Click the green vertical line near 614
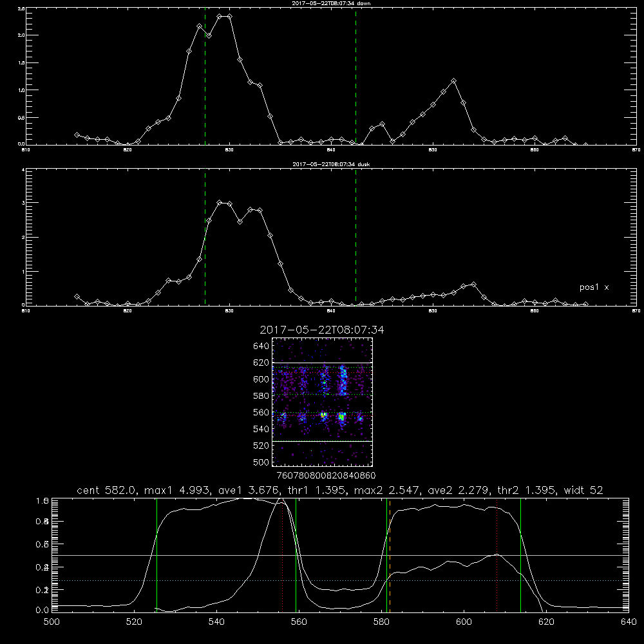Viewport: 644px width, 644px height. [x=520, y=554]
